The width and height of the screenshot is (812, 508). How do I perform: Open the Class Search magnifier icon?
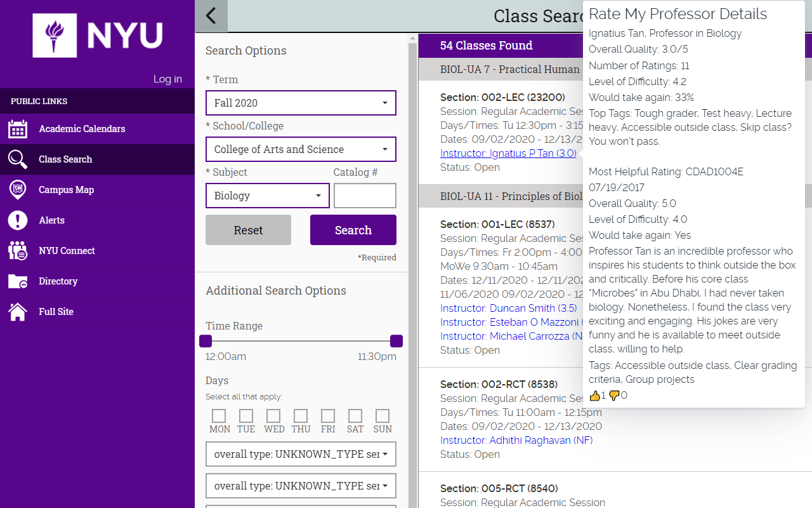tap(18, 159)
